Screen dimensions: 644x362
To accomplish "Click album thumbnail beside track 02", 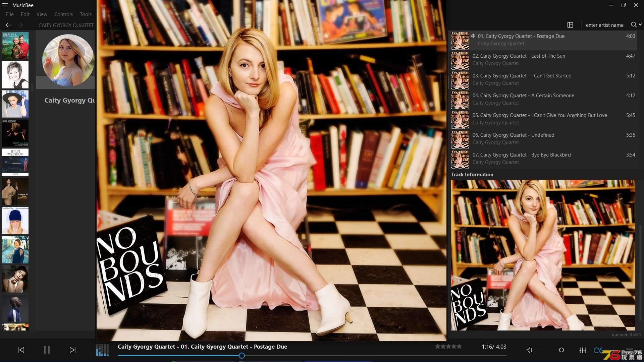I will pos(460,60).
